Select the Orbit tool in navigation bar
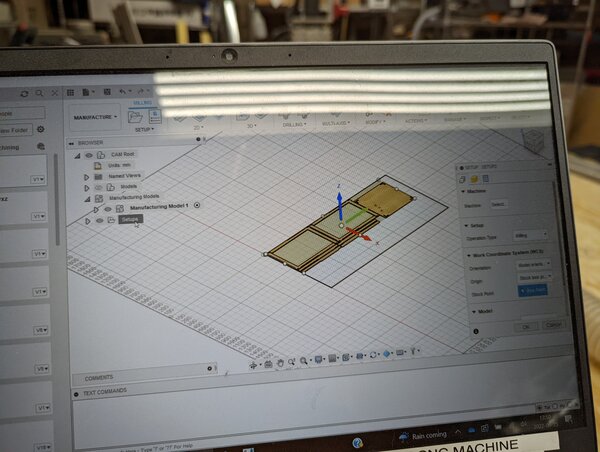The width and height of the screenshot is (600, 452). [x=253, y=366]
